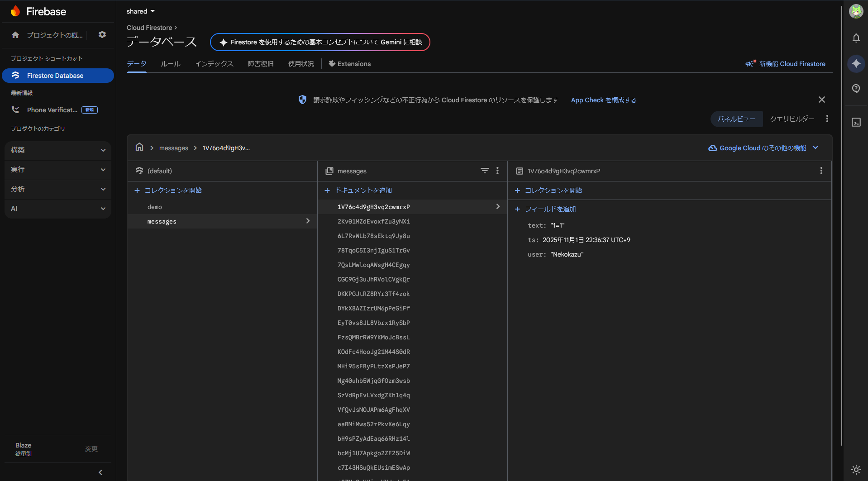The image size is (868, 481).
Task: Select the messages collection row
Action: [222, 221]
